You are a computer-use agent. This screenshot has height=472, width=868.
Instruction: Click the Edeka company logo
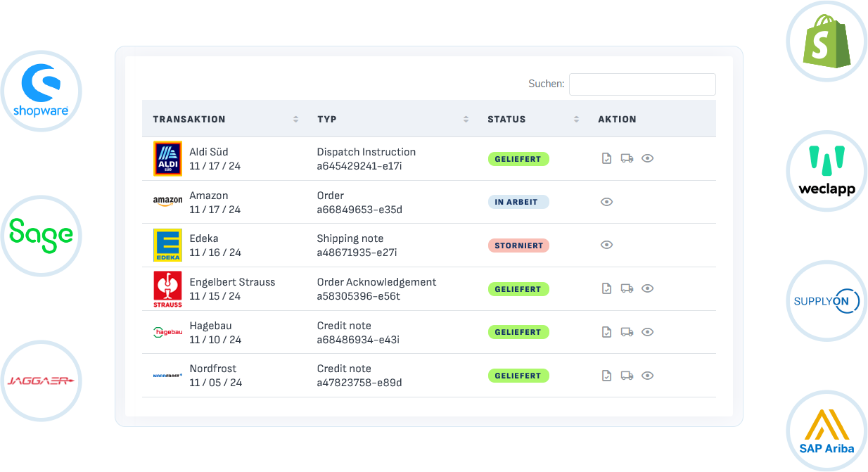pos(167,245)
